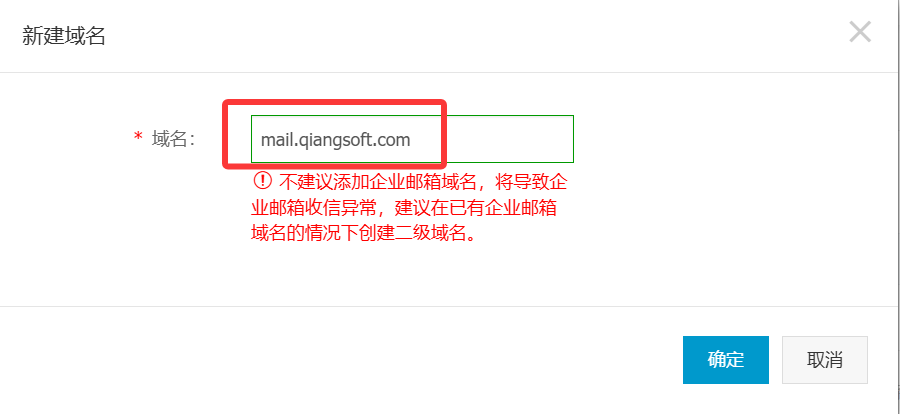Focus the 域名 input field
The height and width of the screenshot is (414, 900).
pyautogui.click(x=412, y=139)
